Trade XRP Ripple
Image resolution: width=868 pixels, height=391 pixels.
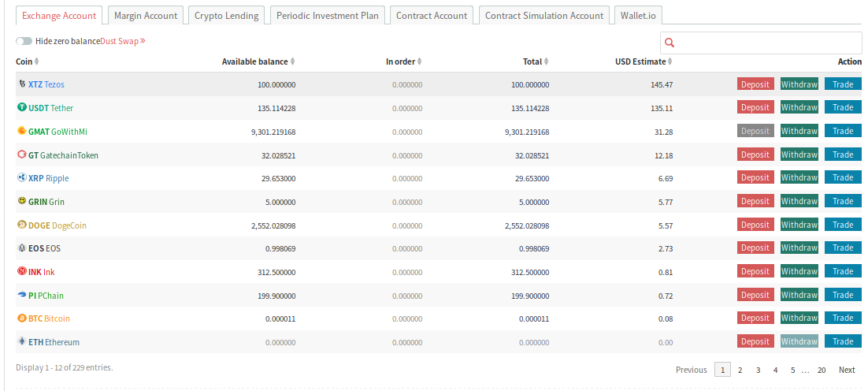[x=843, y=177]
